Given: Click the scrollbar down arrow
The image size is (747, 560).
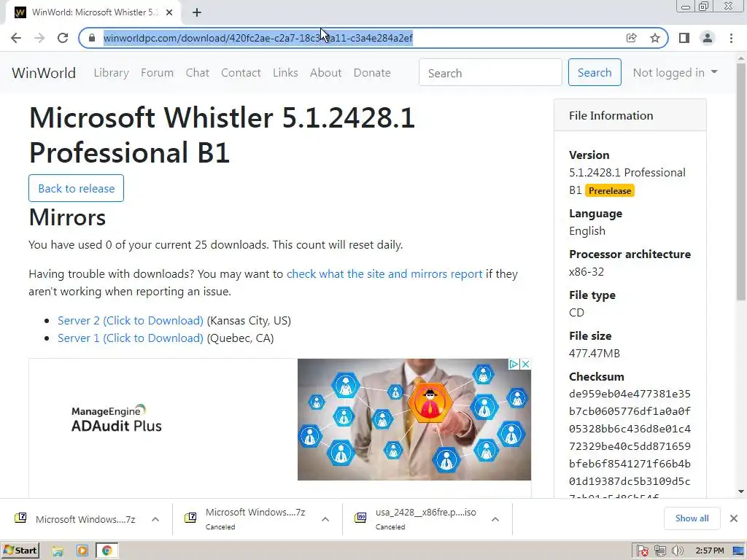Looking at the screenshot, I should point(741,491).
